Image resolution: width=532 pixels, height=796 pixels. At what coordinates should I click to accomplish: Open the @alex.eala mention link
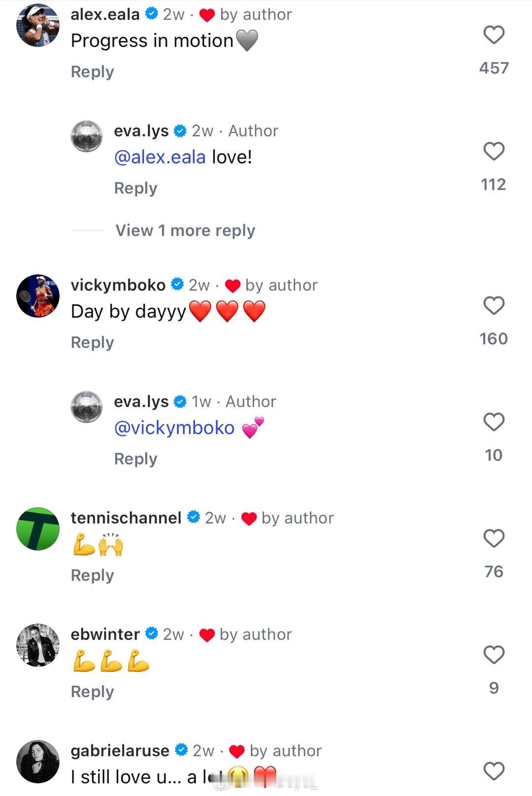click(160, 157)
